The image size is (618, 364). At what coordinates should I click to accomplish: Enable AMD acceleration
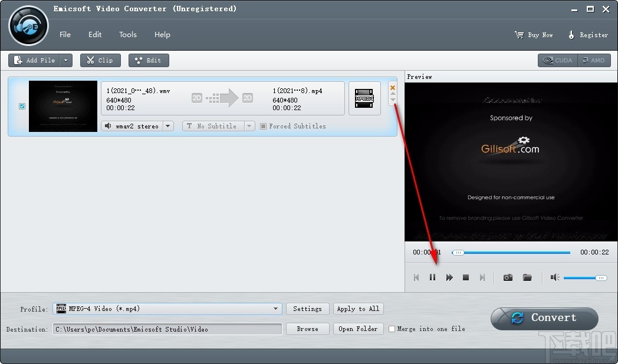point(594,60)
